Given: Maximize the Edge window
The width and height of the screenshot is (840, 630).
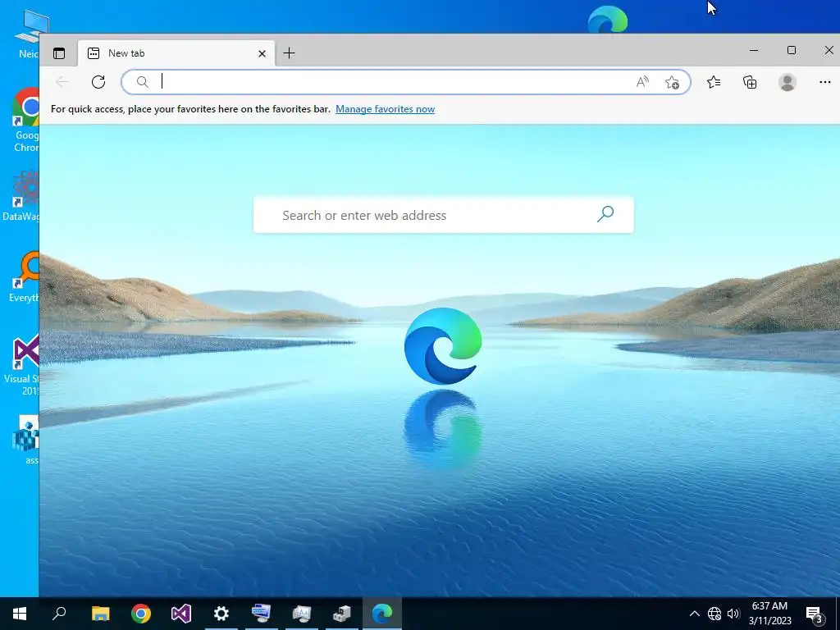Looking at the screenshot, I should click(792, 50).
